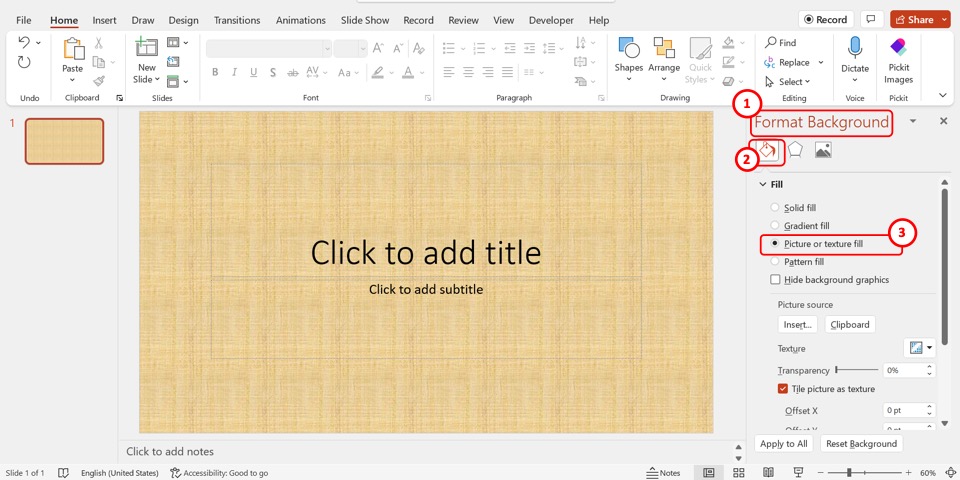Select the Pattern fill radio option
Viewport: 960px width, 480px height.
pos(775,261)
